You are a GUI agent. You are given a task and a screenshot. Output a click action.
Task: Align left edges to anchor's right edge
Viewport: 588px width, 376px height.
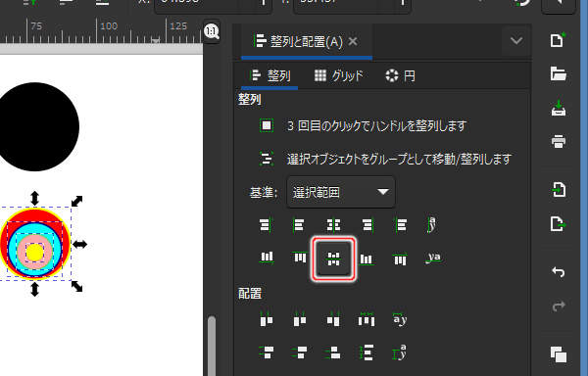pyautogui.click(x=401, y=224)
